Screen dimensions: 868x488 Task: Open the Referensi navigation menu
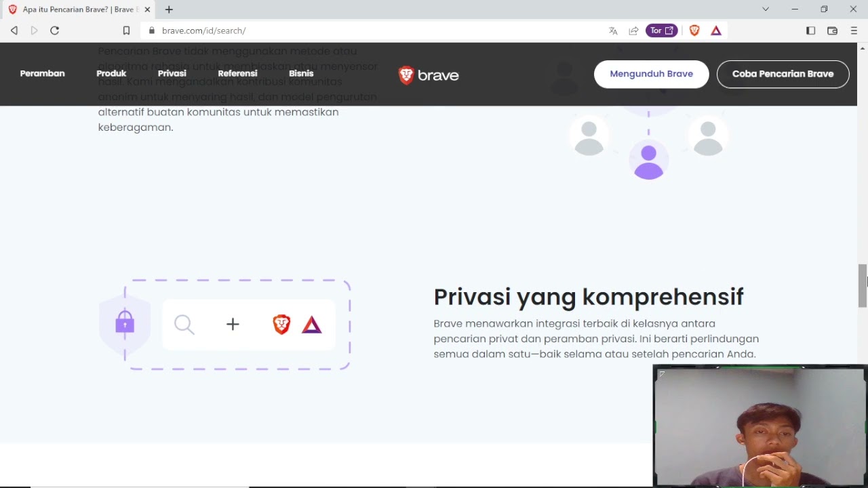coord(237,73)
